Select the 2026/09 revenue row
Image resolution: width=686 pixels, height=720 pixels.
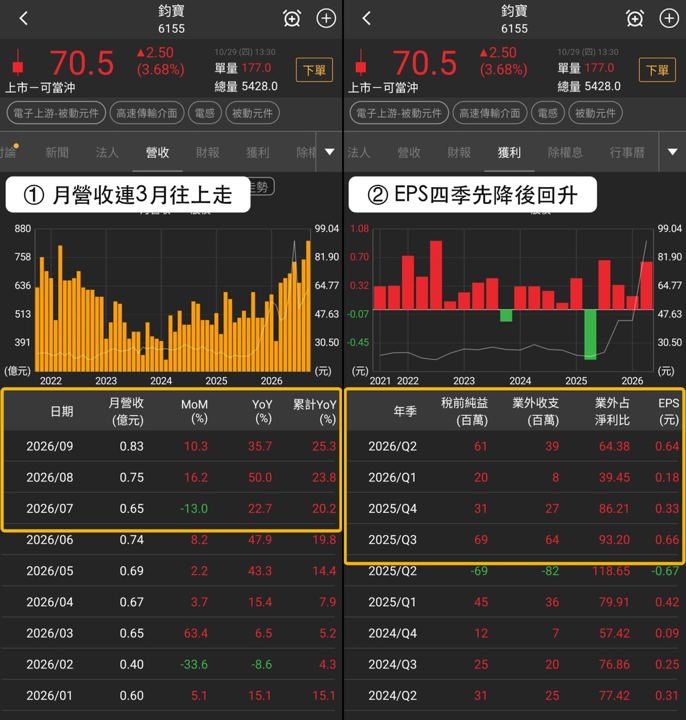(x=171, y=446)
